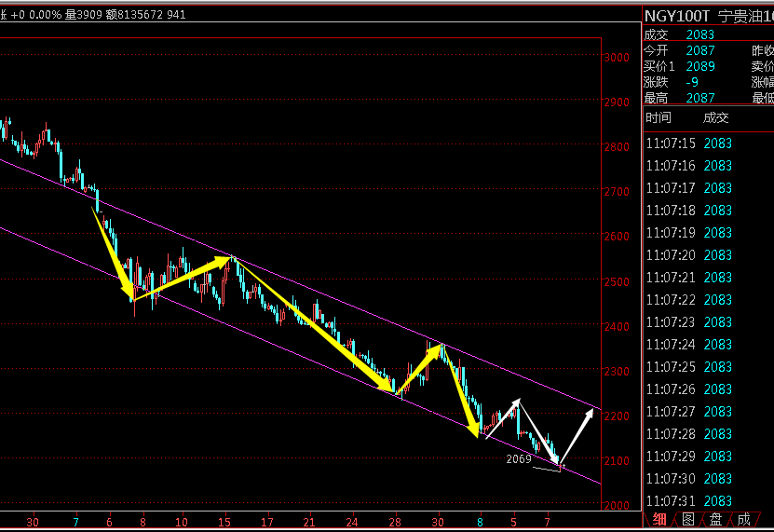Click date label 28 on time axis

pos(395,522)
